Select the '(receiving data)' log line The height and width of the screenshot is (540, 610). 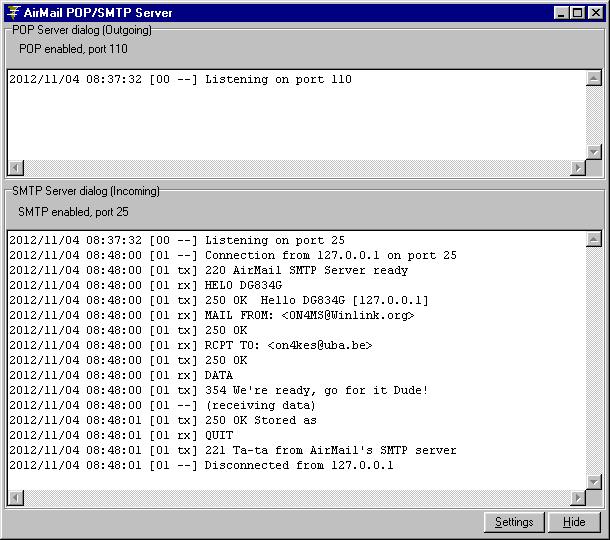pyautogui.click(x=163, y=405)
